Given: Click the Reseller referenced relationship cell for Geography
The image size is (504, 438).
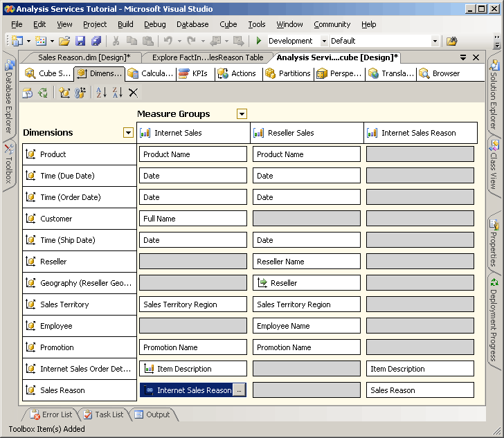Looking at the screenshot, I should 306,283.
